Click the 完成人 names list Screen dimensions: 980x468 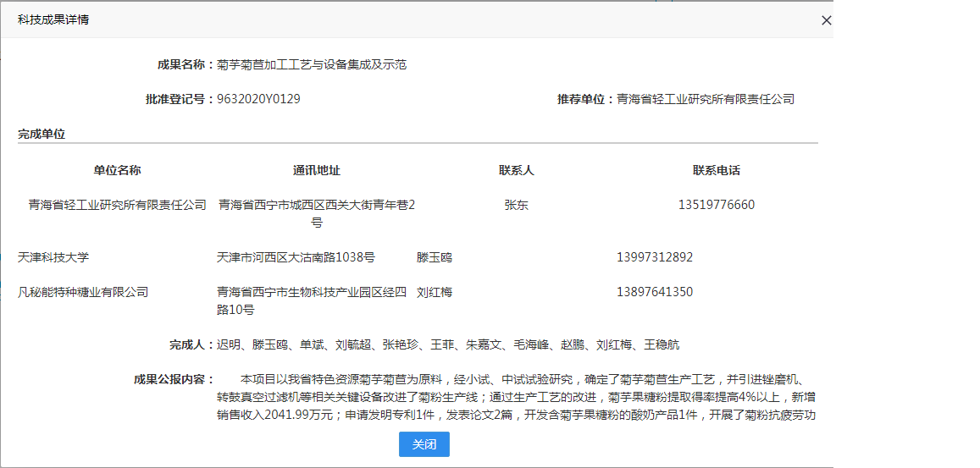[448, 344]
